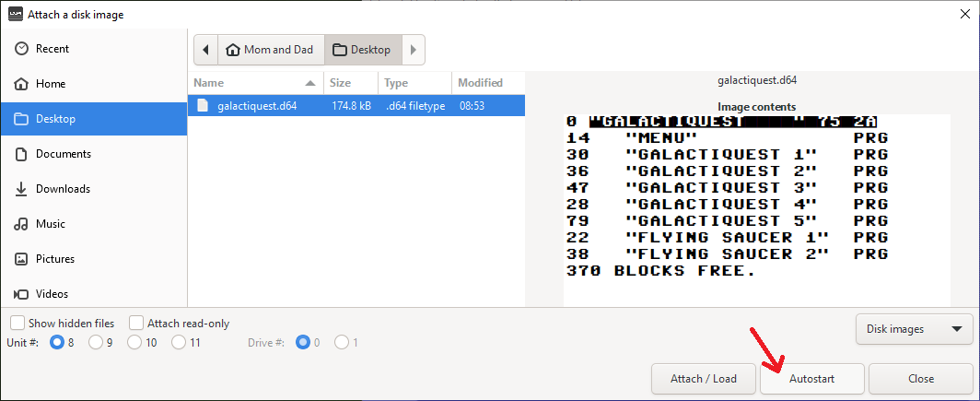Click the Autostart button
The image size is (980, 401).
point(811,379)
